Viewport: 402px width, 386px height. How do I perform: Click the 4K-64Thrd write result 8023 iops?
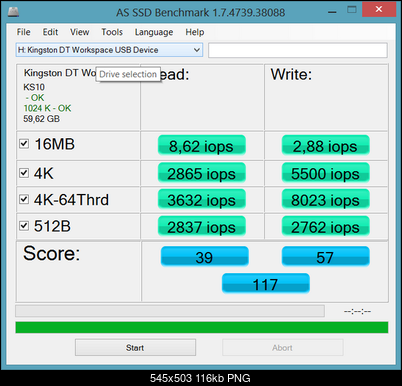click(326, 199)
